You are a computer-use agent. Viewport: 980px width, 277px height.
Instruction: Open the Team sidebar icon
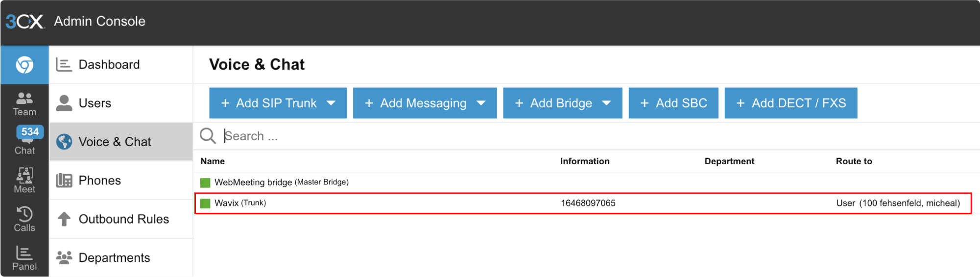tap(24, 104)
